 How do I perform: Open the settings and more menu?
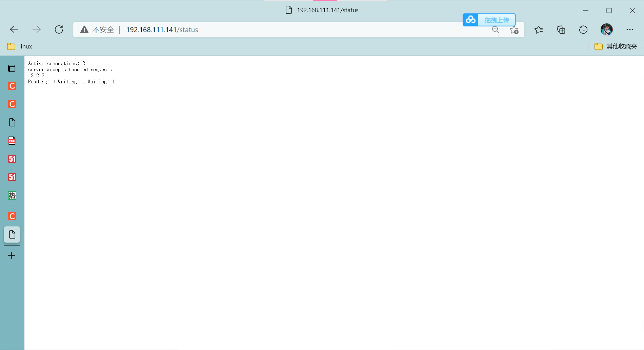coord(630,29)
